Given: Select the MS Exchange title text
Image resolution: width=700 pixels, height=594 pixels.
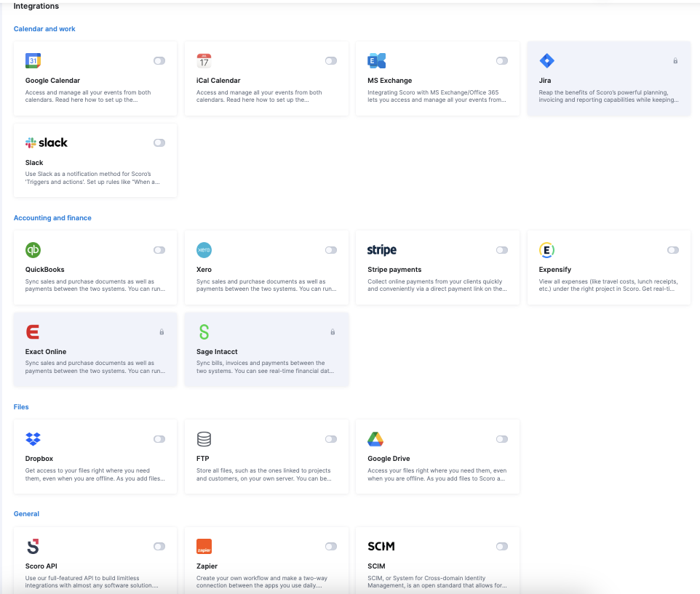Looking at the screenshot, I should tap(390, 81).
